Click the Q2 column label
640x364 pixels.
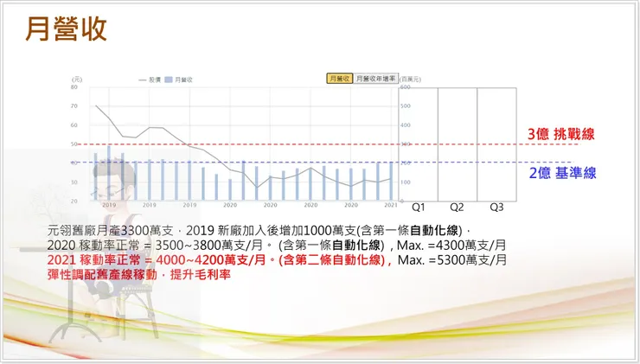[x=457, y=208]
